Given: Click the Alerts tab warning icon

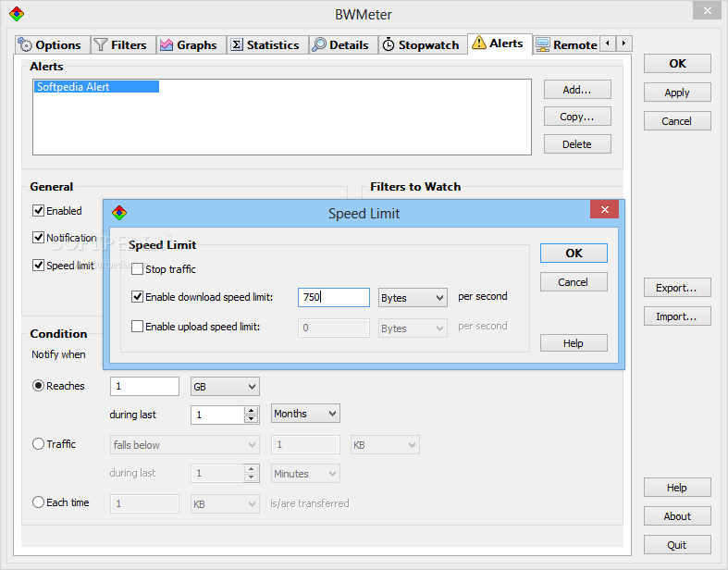Looking at the screenshot, I should [x=478, y=43].
